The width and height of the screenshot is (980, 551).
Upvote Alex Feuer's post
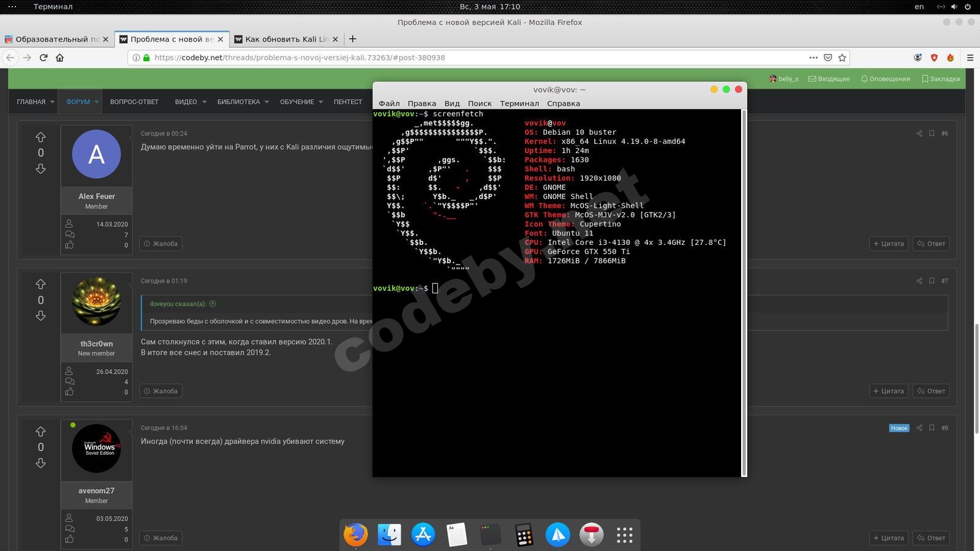point(40,137)
